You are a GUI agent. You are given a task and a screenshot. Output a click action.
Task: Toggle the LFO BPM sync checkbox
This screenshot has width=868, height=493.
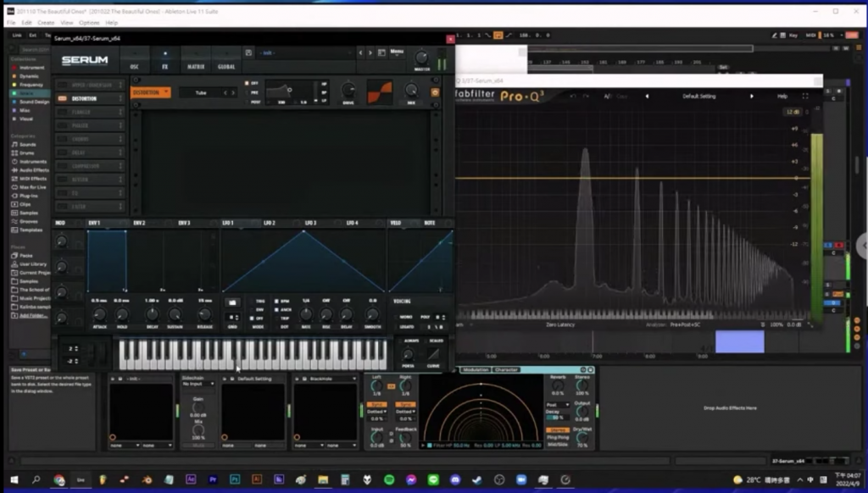(276, 302)
